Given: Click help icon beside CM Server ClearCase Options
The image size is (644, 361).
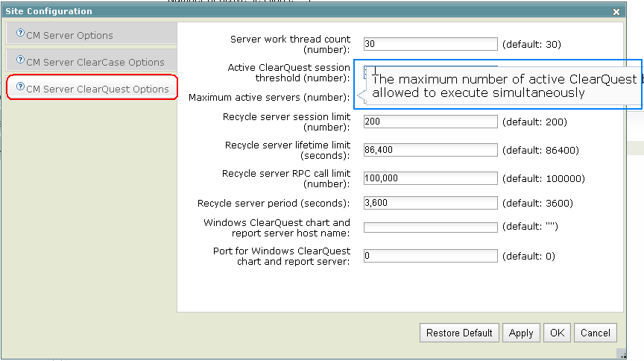Looking at the screenshot, I should tap(20, 60).
